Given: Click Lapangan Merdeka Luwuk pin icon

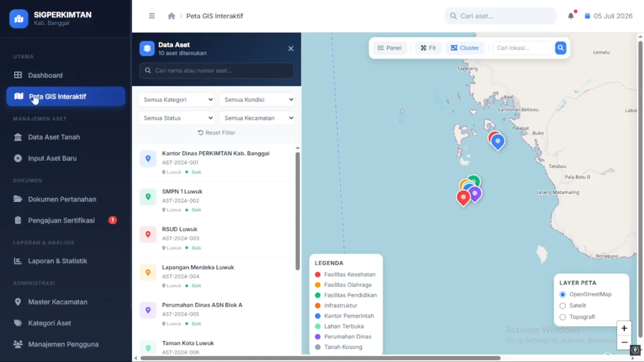Looking at the screenshot, I should click(148, 273).
